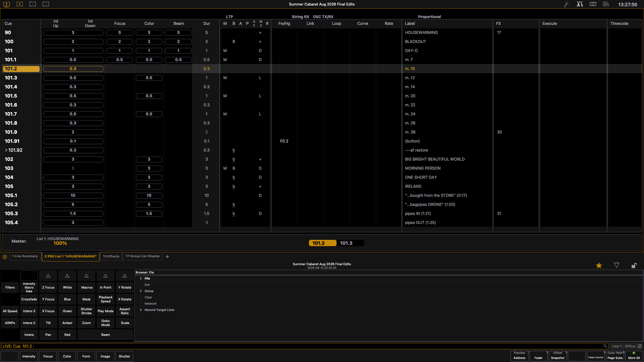Click the command line input field
644x362 pixels.
(305, 346)
